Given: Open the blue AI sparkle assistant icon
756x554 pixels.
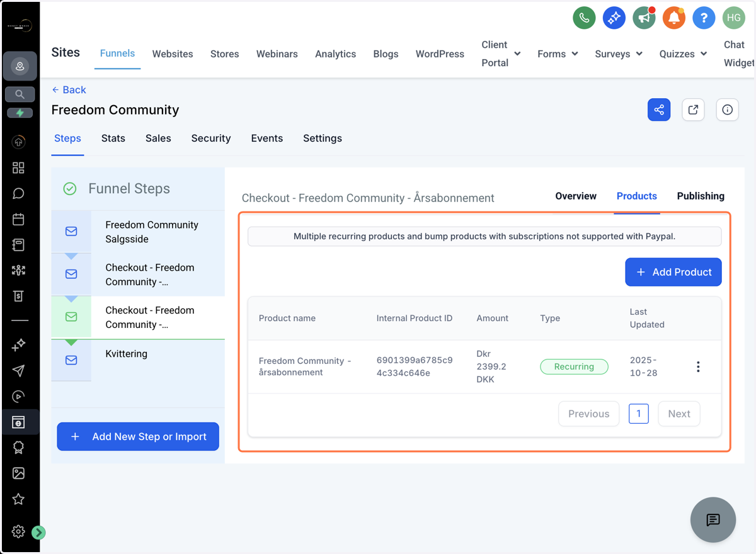Looking at the screenshot, I should coord(614,18).
